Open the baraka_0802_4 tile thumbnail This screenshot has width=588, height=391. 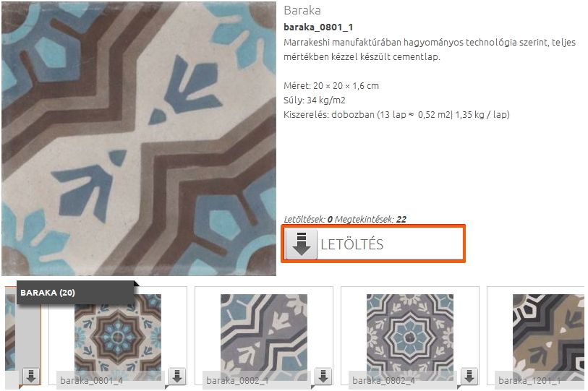(410, 337)
